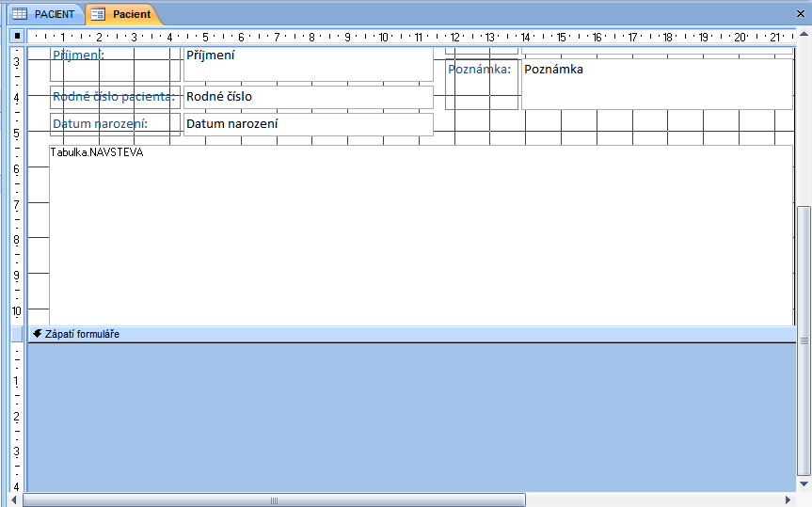
Task: Click the horizontal scrollbar thumb
Action: [x=274, y=499]
